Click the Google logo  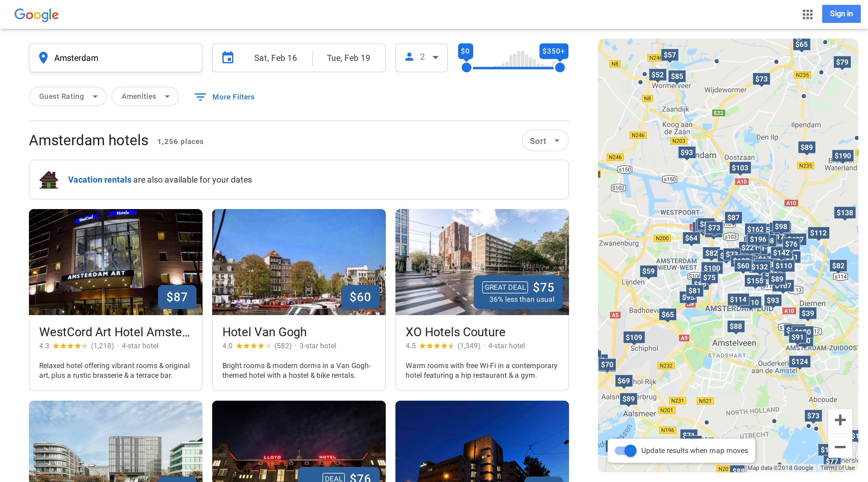coord(36,14)
